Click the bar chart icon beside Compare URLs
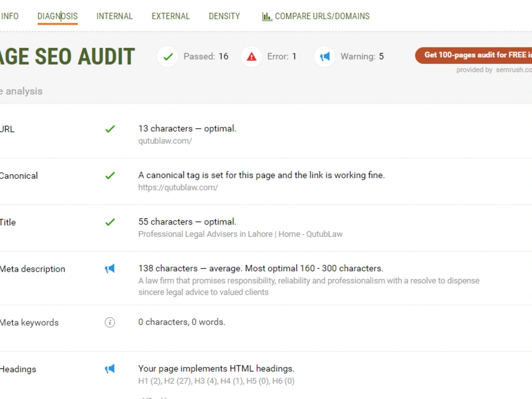Image resolution: width=532 pixels, height=399 pixels. tap(267, 16)
